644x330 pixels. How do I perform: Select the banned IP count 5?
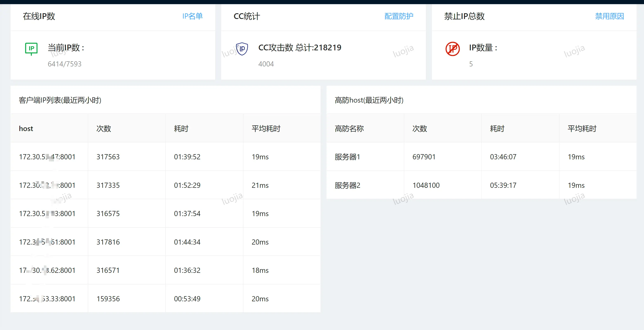[x=471, y=64]
